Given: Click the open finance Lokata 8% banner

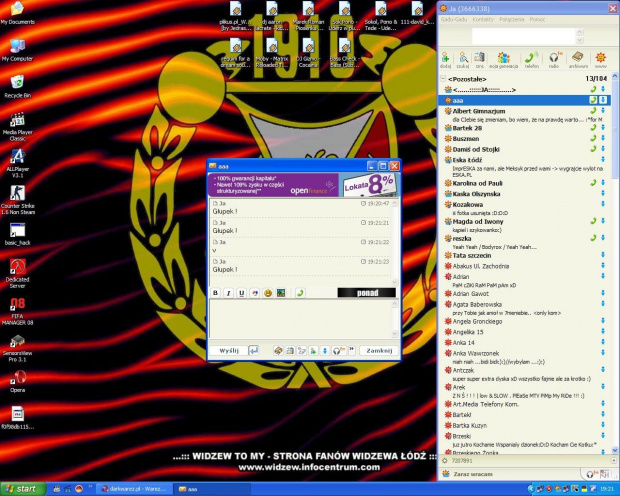Looking at the screenshot, I should (x=304, y=185).
